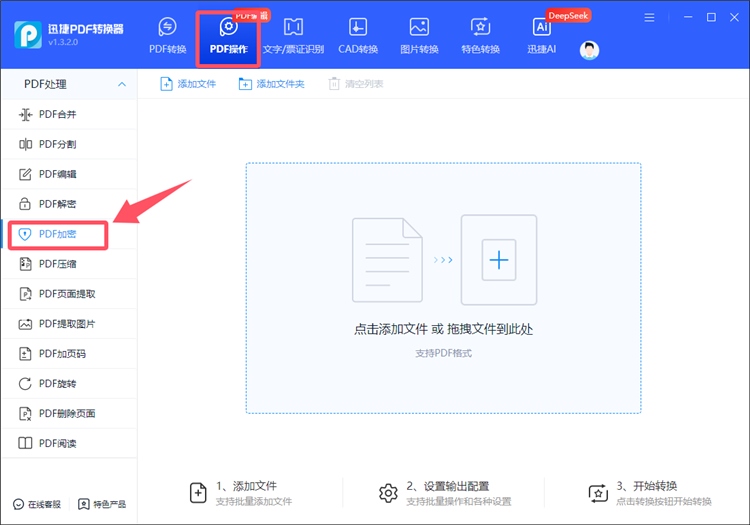Select PDF合并 in the sidebar
Image resolution: width=750 pixels, height=525 pixels.
(x=69, y=114)
